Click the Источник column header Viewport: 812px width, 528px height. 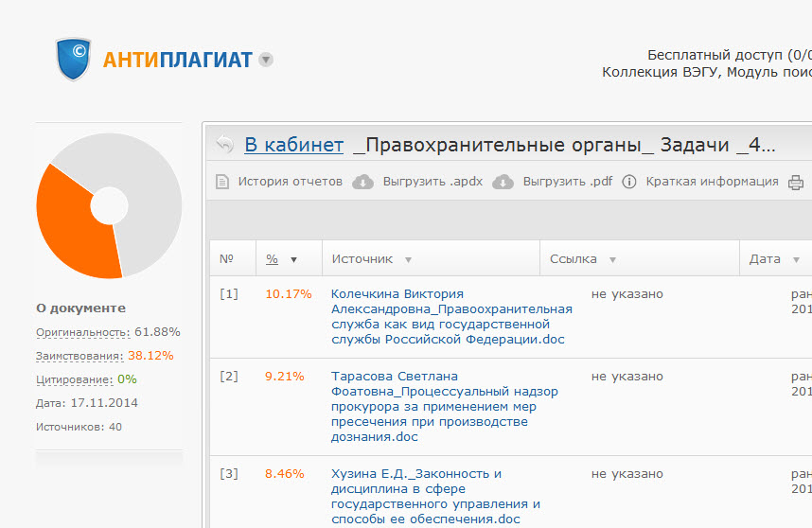(x=362, y=259)
